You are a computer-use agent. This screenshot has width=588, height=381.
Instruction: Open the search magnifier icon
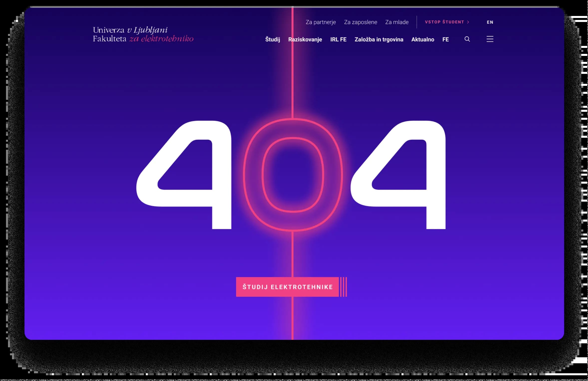467,39
